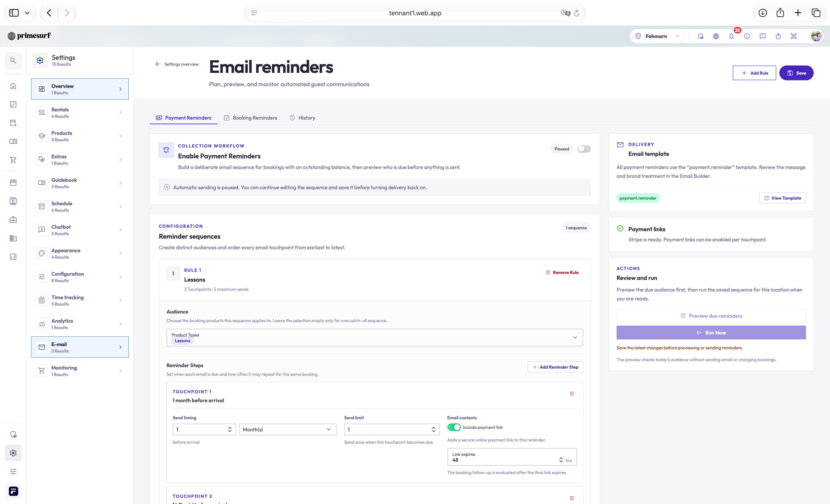This screenshot has width=830, height=504.
Task: Open the user avatar in the top right
Action: [x=816, y=36]
